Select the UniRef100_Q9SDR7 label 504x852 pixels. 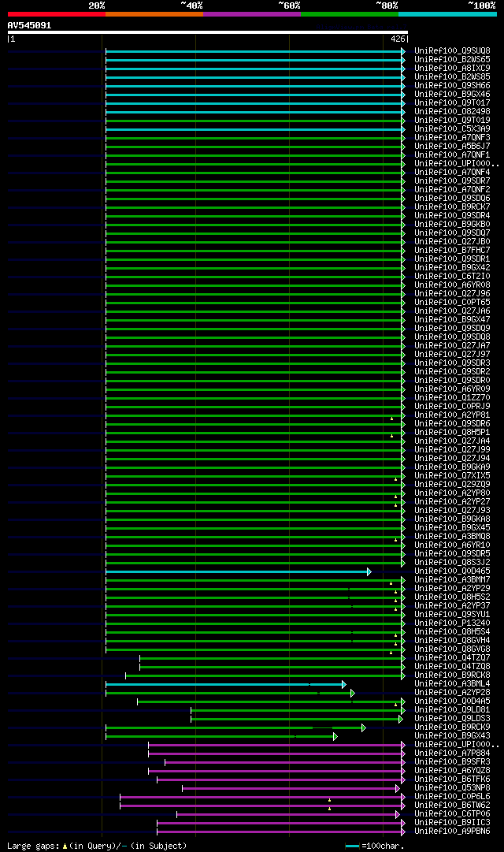452,181
